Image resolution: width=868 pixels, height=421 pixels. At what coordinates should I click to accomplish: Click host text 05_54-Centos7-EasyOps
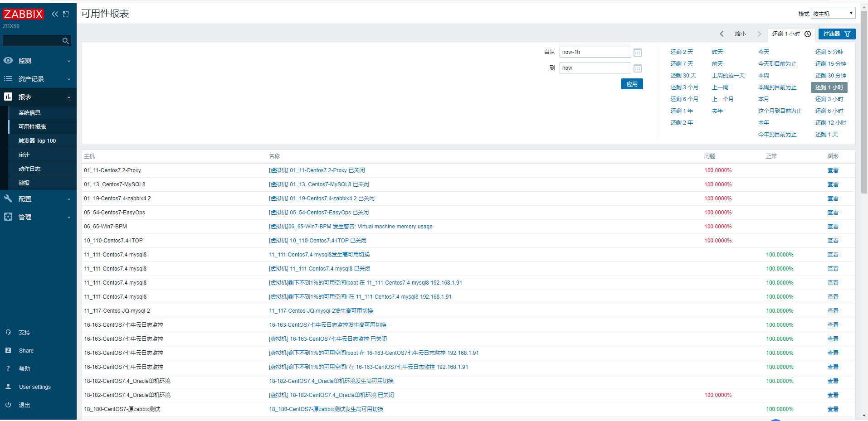click(114, 213)
